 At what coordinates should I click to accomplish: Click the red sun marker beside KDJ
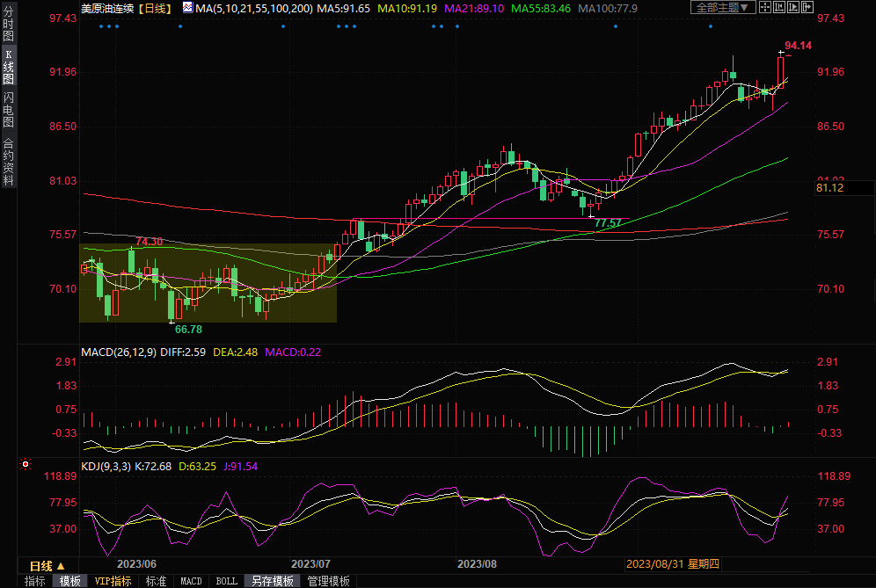click(x=26, y=463)
